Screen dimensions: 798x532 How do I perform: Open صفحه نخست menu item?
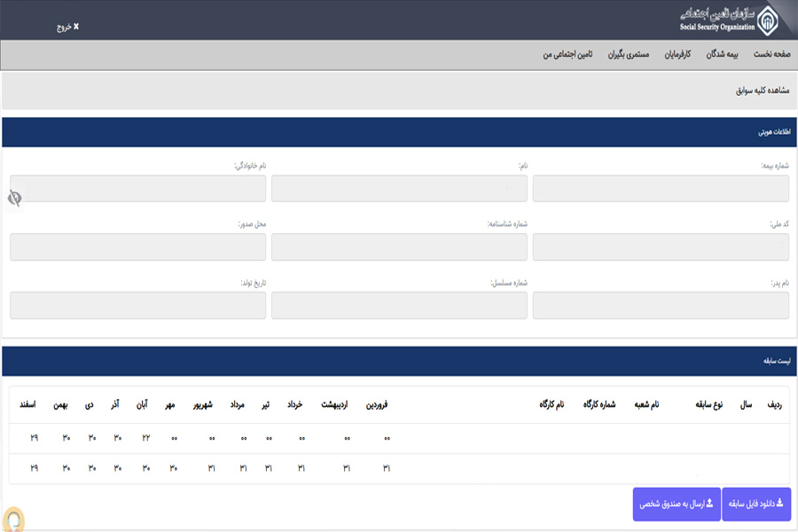pyautogui.click(x=771, y=54)
